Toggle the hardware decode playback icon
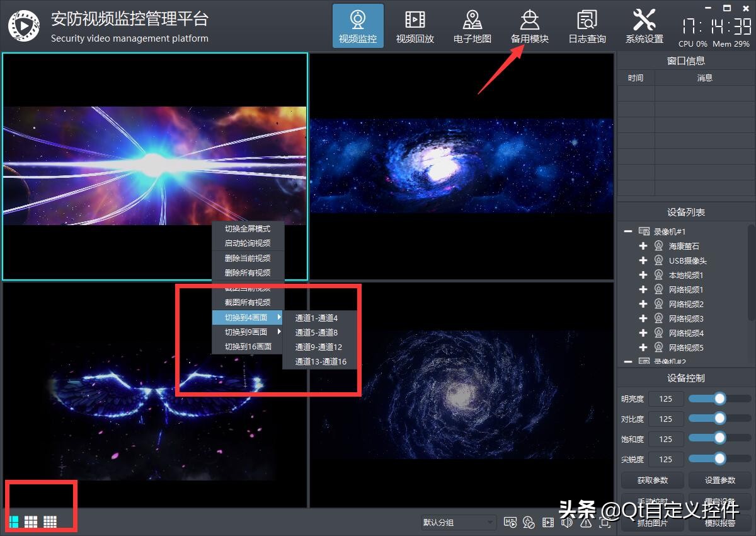 510,522
